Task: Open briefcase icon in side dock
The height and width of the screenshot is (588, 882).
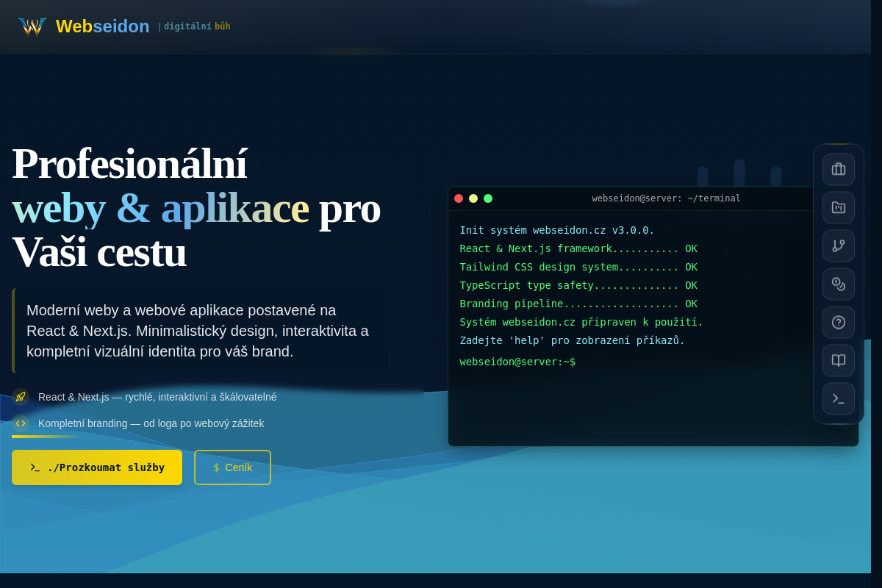Action: [x=839, y=169]
